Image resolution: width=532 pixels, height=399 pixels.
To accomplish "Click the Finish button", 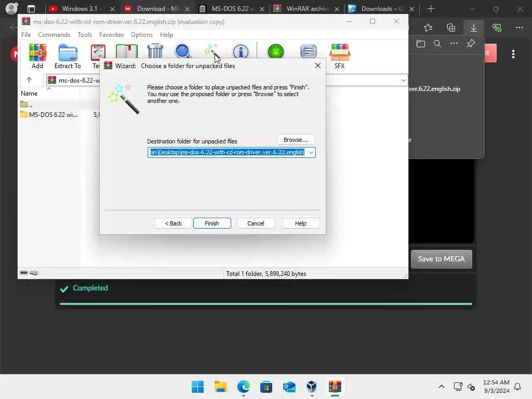I will pos(212,223).
